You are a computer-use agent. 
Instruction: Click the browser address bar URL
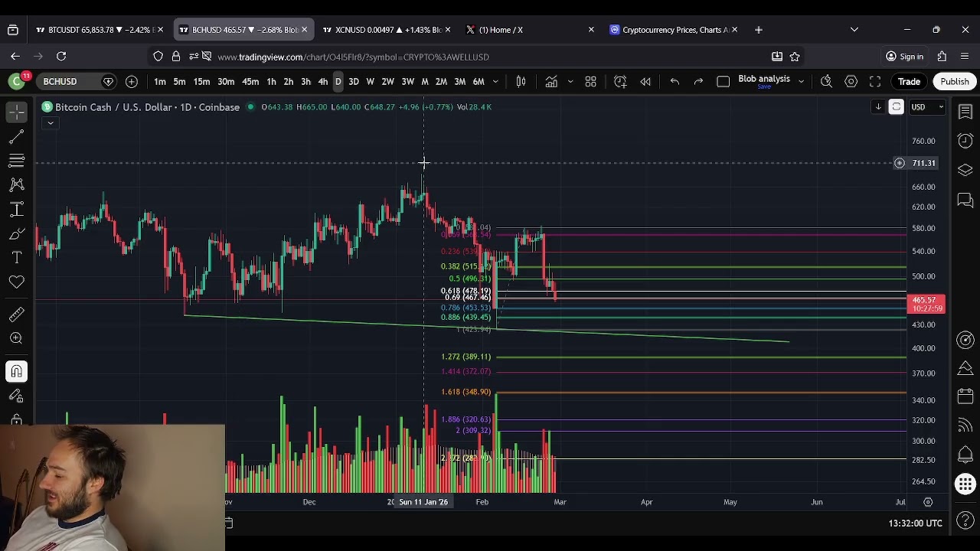(x=353, y=57)
